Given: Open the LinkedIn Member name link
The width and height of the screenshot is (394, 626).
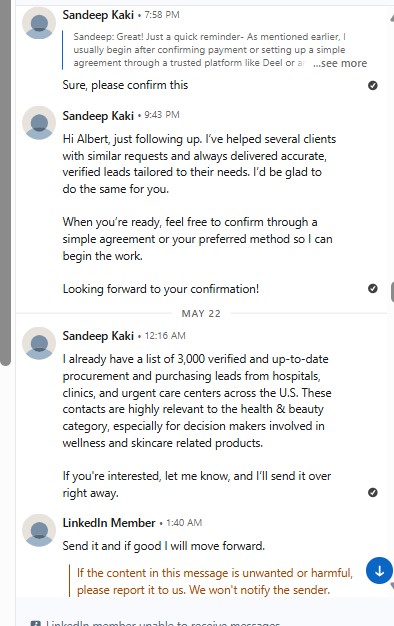Looking at the screenshot, I should pos(109,523).
